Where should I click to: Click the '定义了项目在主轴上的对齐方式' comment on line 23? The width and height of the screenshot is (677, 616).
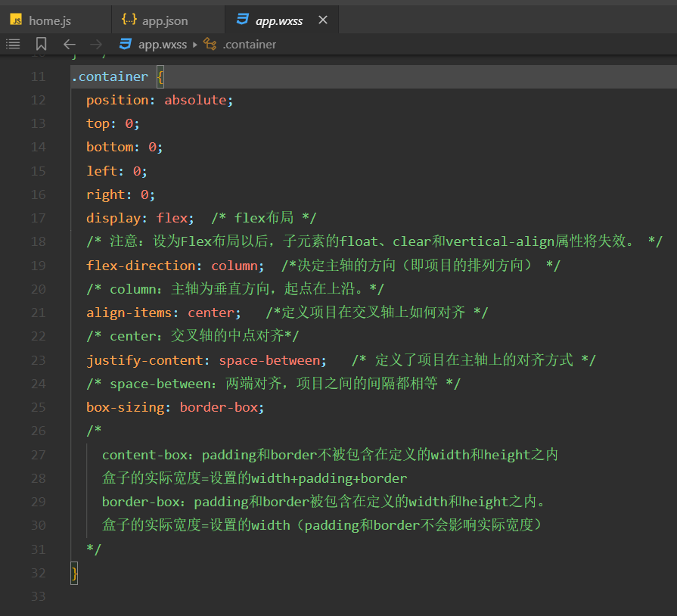click(474, 359)
